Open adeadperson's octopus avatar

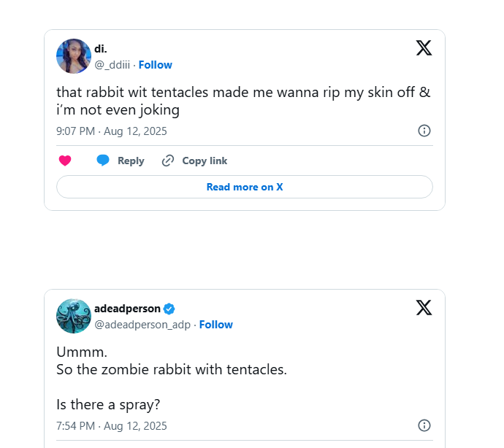74,316
